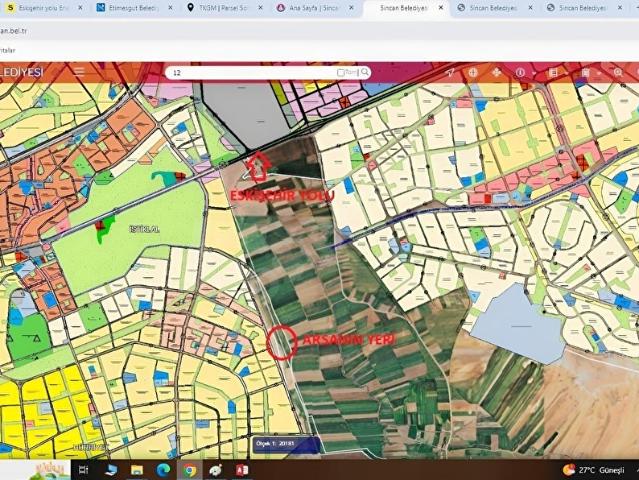Open the Access app on the taskbar
This screenshot has height=480, width=639.
click(242, 470)
